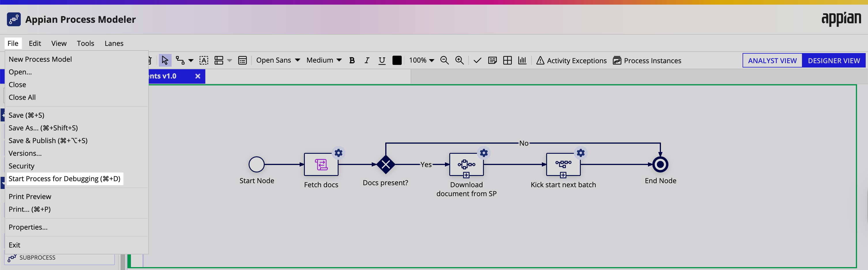Open the Medium font size dropdown
Image resolution: width=868 pixels, height=270 pixels.
tap(324, 60)
